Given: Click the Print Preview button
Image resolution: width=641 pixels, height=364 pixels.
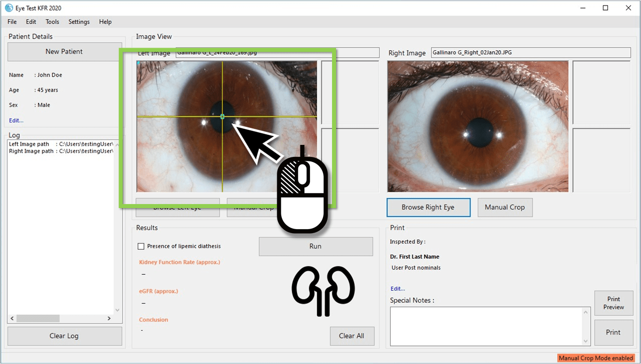Looking at the screenshot, I should pos(614,303).
